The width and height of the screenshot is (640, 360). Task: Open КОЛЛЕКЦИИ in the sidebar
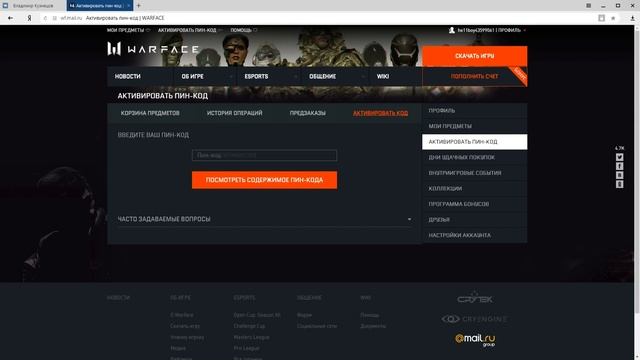click(x=475, y=189)
